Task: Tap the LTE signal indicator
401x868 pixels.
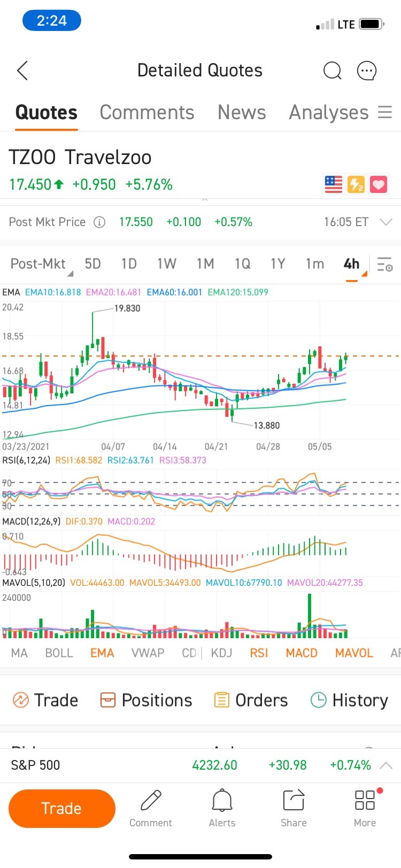Action: 346,25
